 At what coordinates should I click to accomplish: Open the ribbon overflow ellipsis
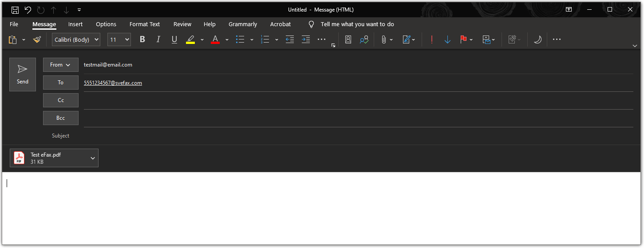[557, 39]
